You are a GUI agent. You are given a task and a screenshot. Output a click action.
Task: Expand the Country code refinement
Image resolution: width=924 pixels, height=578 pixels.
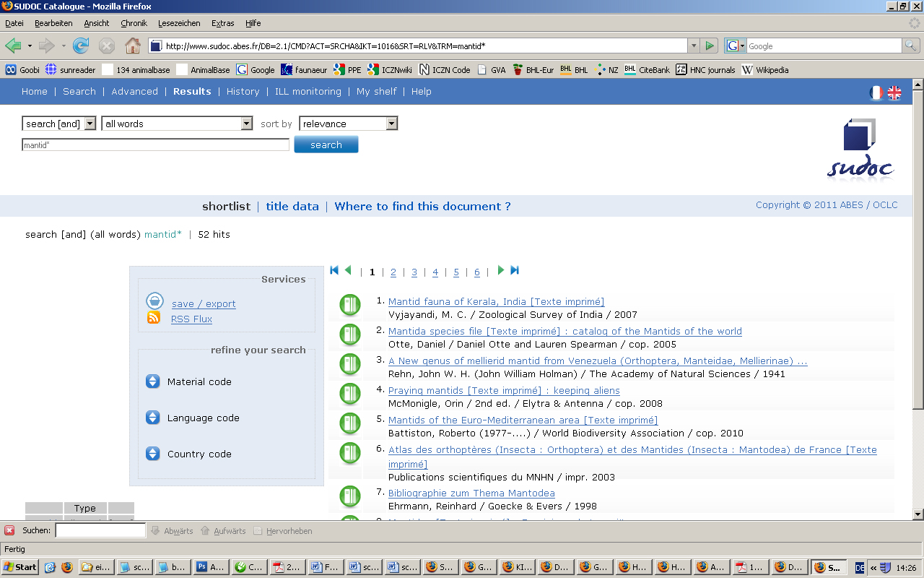point(153,454)
